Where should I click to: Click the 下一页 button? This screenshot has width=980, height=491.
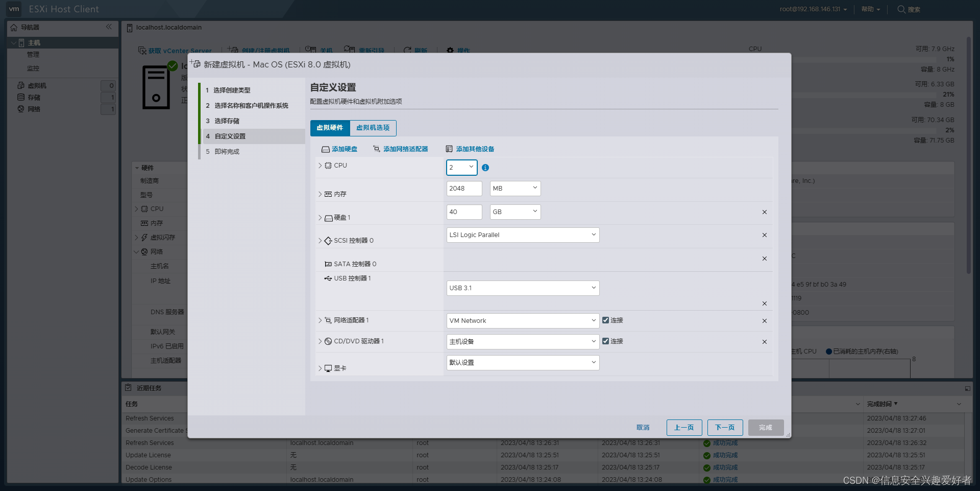click(725, 428)
